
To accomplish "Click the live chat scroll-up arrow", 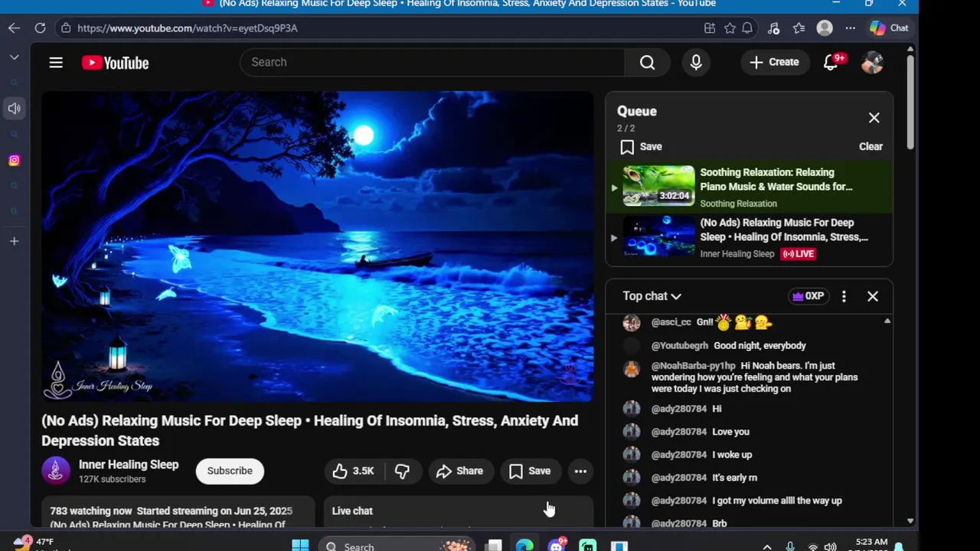I will click(887, 321).
